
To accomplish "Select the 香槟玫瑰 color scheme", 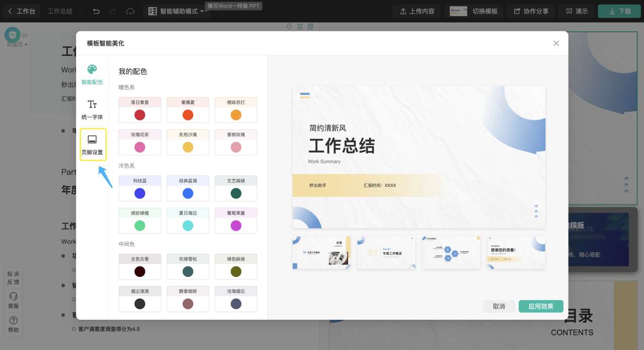I will (235, 142).
